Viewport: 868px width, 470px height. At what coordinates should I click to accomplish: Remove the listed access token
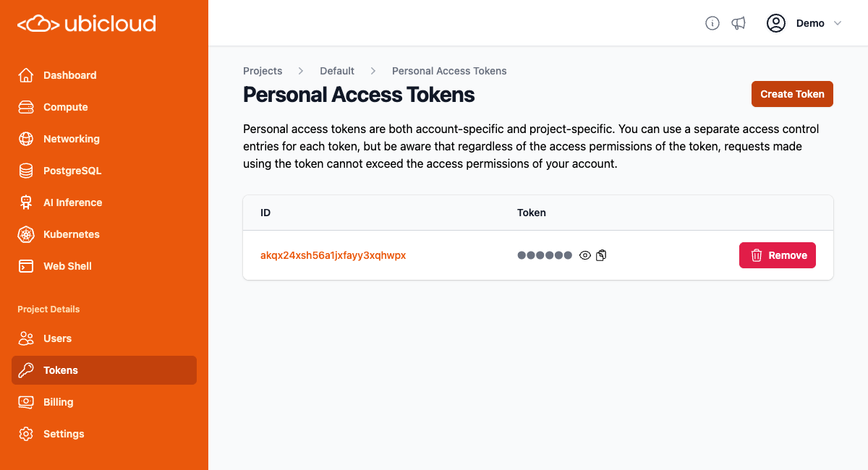click(777, 255)
